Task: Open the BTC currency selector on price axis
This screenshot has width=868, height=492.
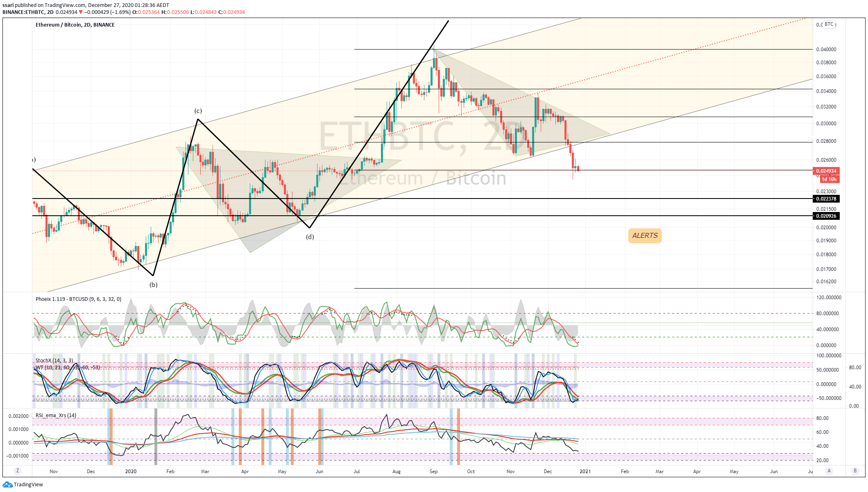Action: pyautogui.click(x=829, y=25)
